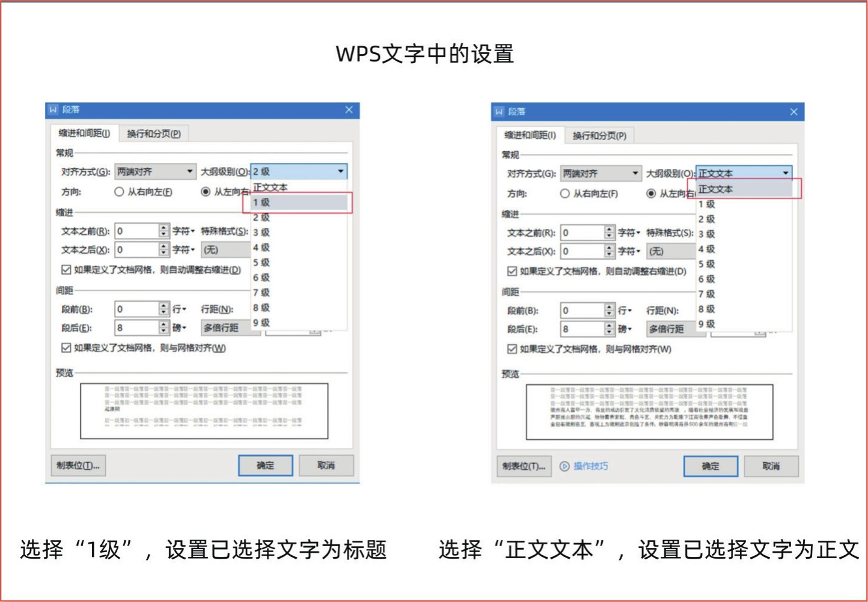Viewport: 868px width, 602px height.
Task: Open 对齐方式 dropdown in the right dialog
Action: coord(601,174)
